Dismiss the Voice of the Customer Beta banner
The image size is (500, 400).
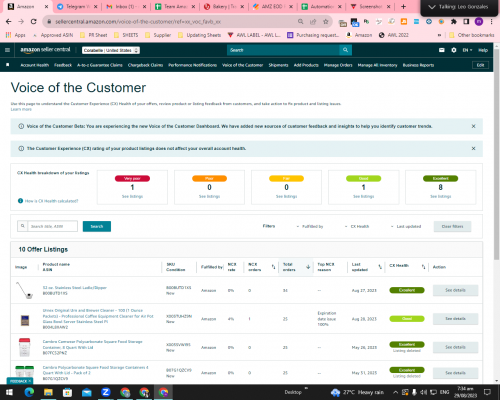pos(473,126)
